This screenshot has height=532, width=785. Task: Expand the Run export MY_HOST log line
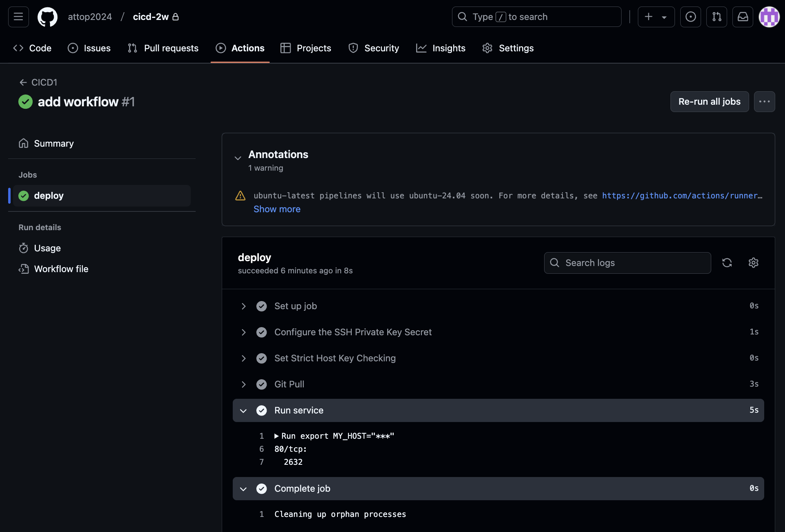click(x=277, y=436)
